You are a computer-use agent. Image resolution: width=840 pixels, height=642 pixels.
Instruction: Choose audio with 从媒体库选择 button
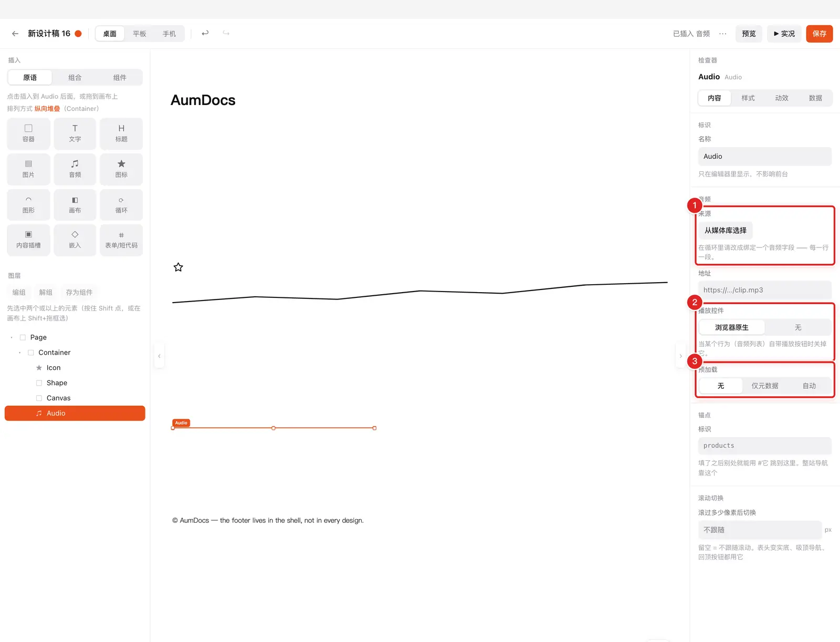[726, 231]
